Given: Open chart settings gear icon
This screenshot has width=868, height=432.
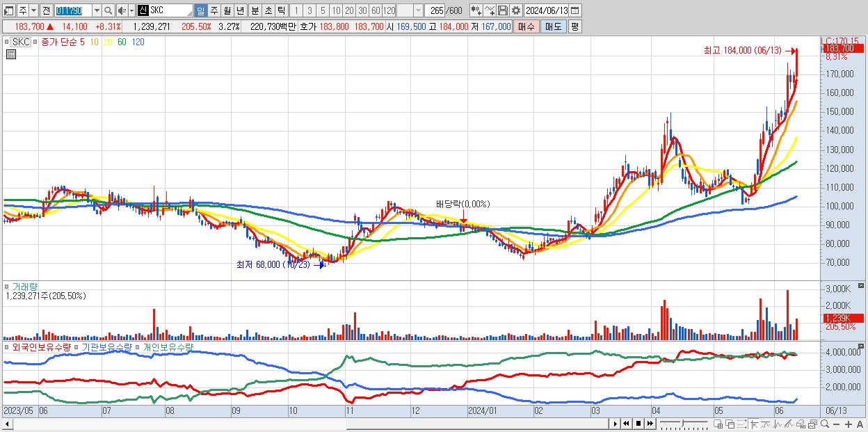Looking at the screenshot, I should [x=516, y=10].
